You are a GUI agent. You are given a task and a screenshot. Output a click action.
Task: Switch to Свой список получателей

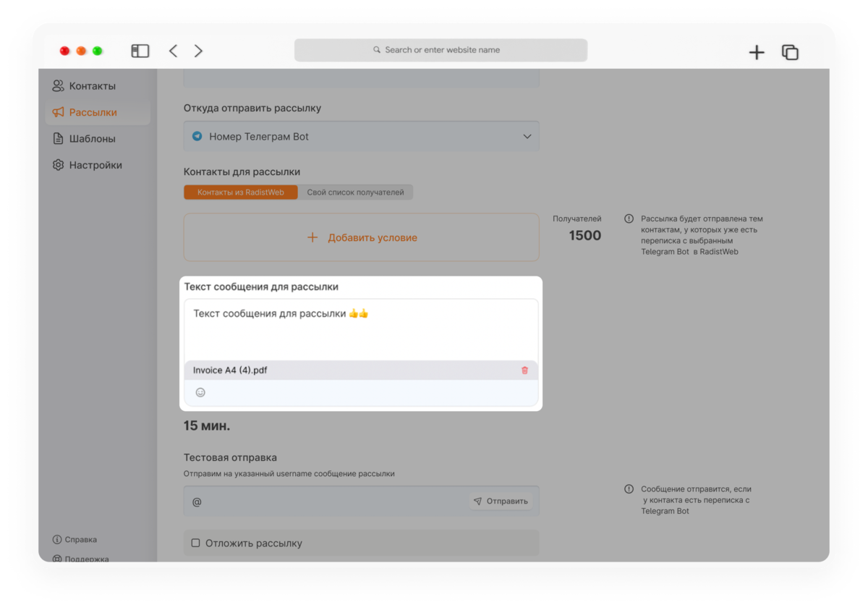[355, 192]
